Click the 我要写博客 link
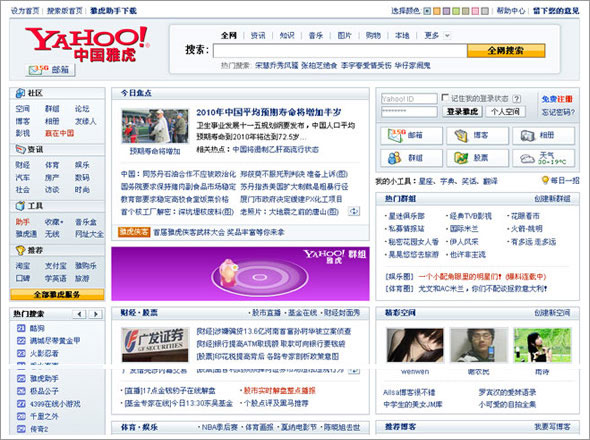Screen dimensions: 590x440 (552, 427)
